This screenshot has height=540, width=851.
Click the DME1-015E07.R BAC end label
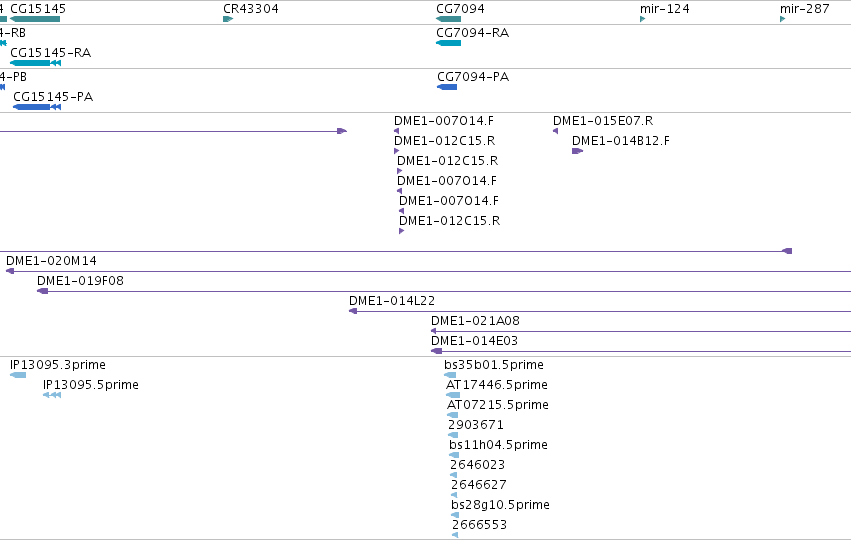click(603, 120)
